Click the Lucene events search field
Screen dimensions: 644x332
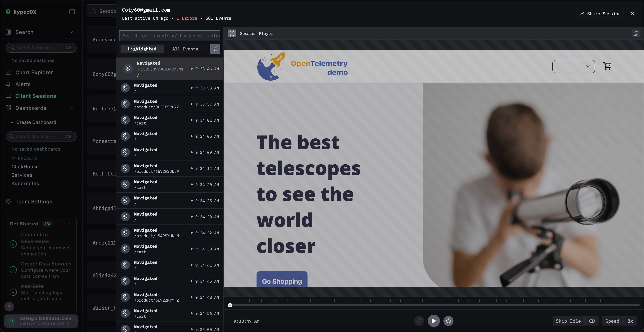pos(170,36)
